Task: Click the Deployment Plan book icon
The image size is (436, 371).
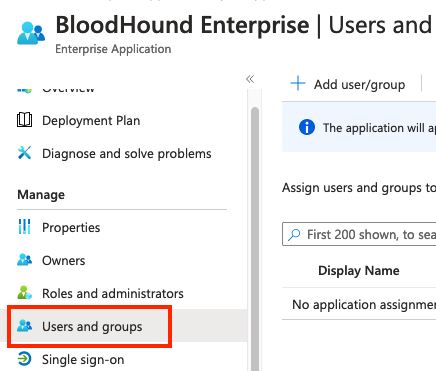Action: (x=24, y=120)
